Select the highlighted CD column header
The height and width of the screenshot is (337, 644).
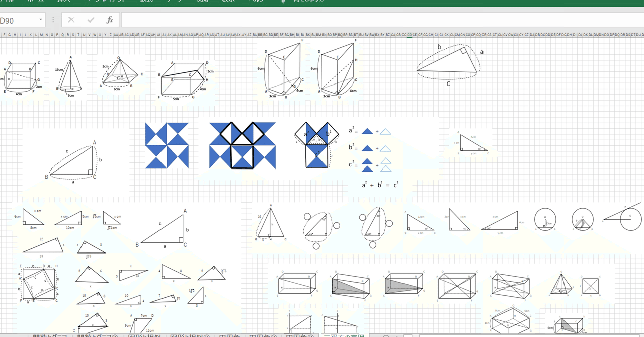(x=409, y=35)
